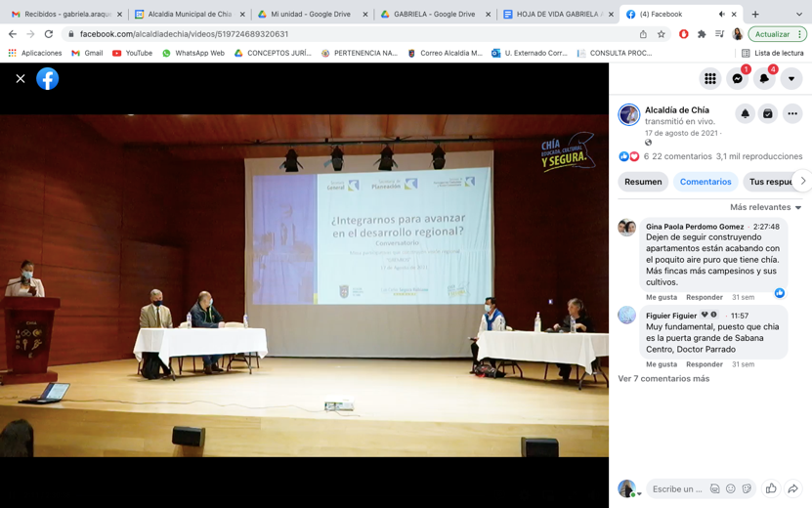Mute the Facebook tab via speaker icon
The width and height of the screenshot is (812, 508).
coord(721,14)
